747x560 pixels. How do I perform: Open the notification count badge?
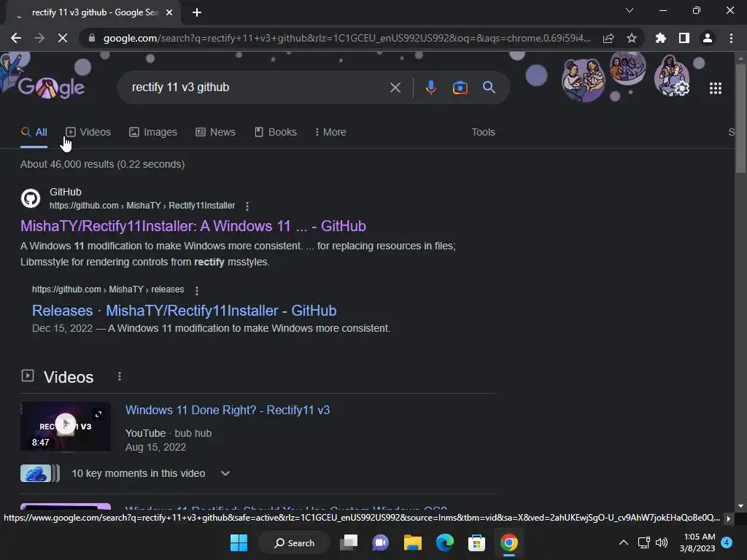[x=727, y=542]
